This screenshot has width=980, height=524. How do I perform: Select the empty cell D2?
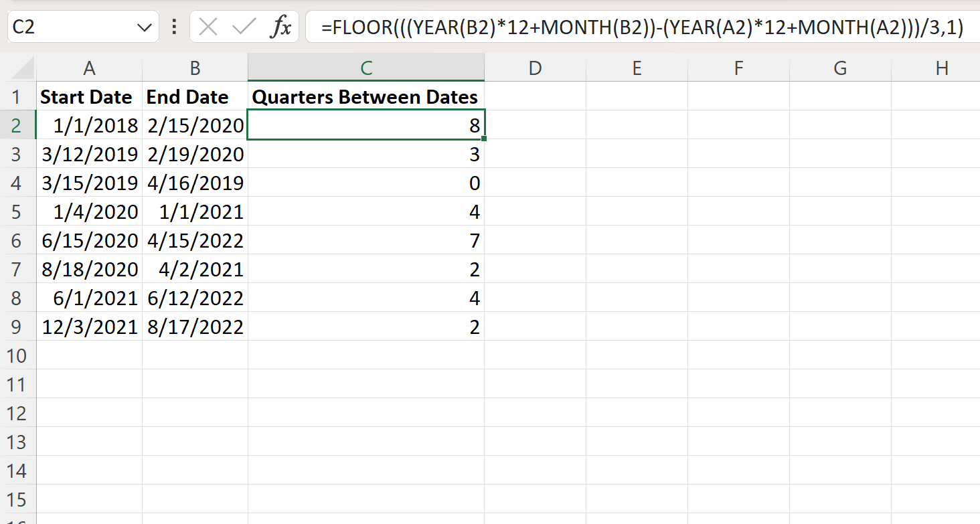(535, 125)
